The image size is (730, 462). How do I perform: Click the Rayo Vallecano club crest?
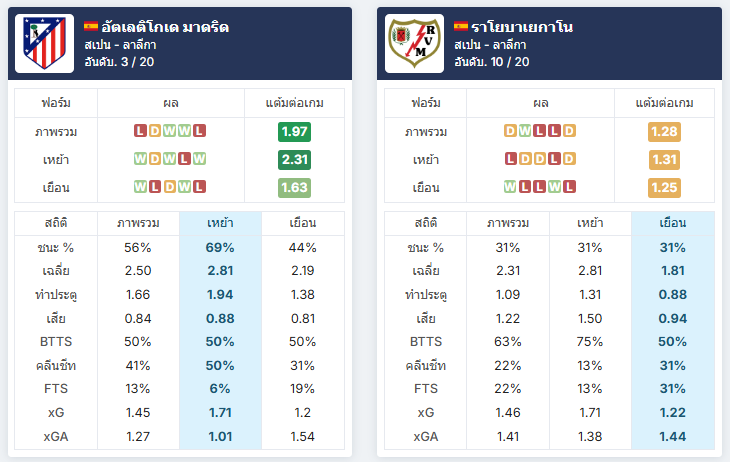click(x=414, y=43)
